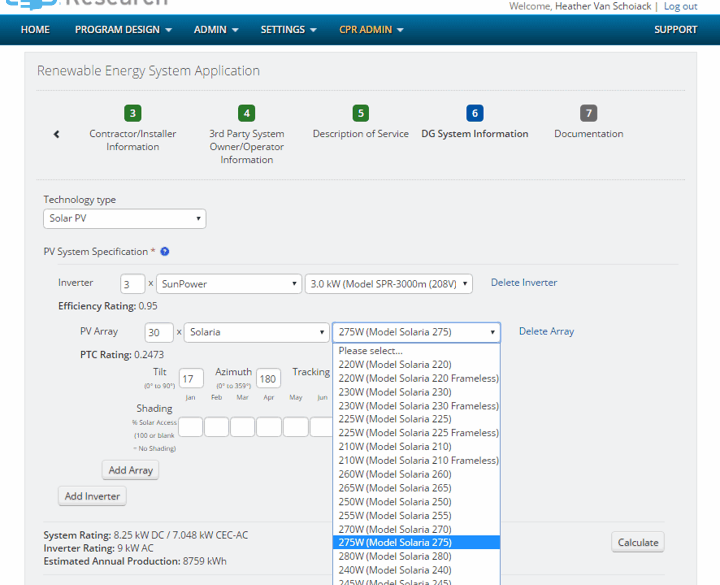Click DG System Information step label
This screenshot has width=720, height=585.
[x=475, y=134]
